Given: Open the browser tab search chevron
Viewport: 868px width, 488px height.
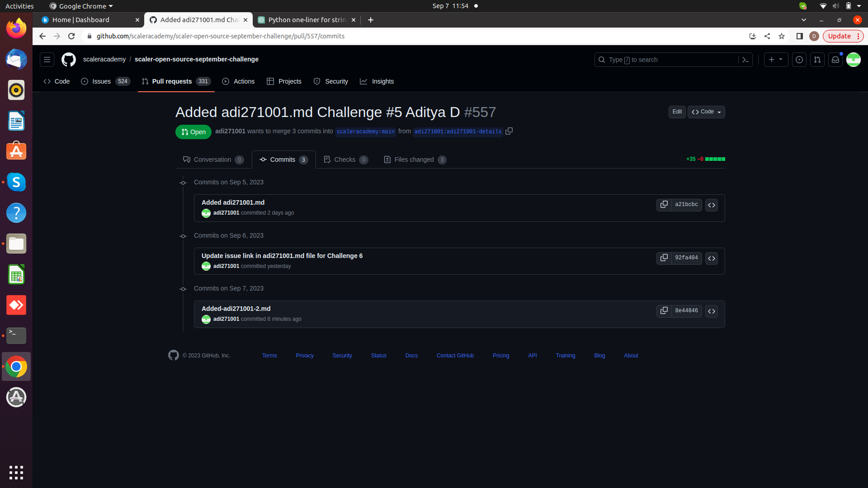Looking at the screenshot, I should tap(804, 20).
